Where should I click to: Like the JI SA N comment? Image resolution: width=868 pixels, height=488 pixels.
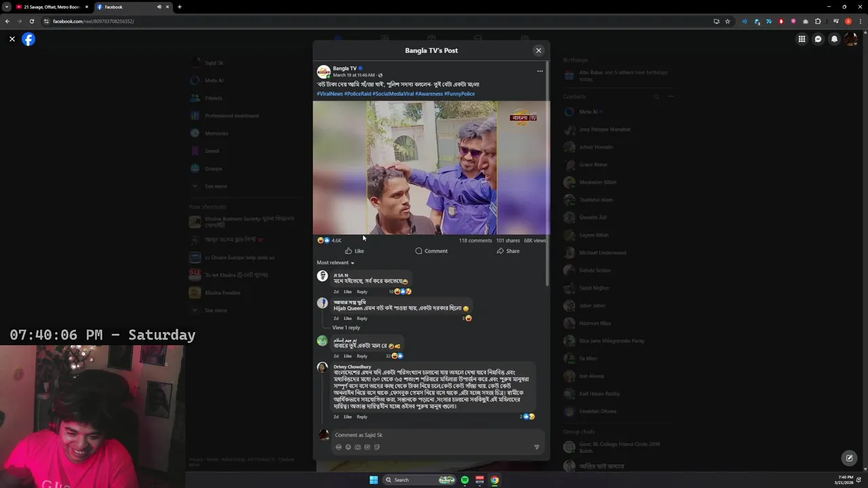(347, 292)
